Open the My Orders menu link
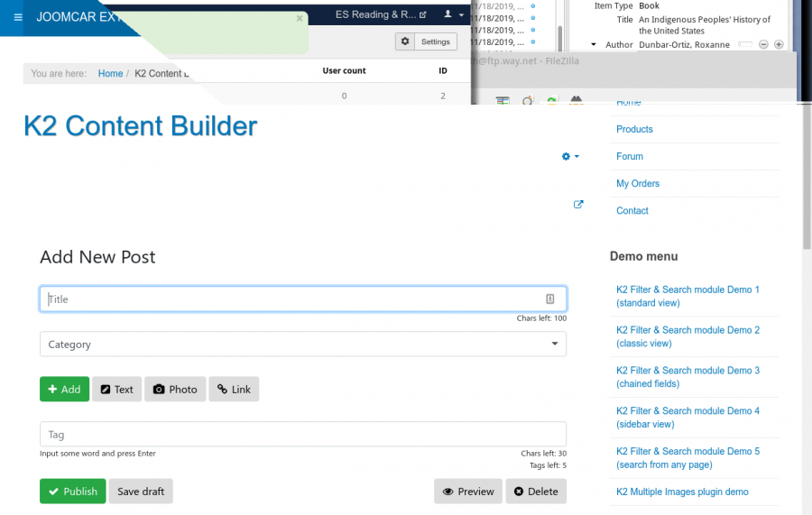 638,184
